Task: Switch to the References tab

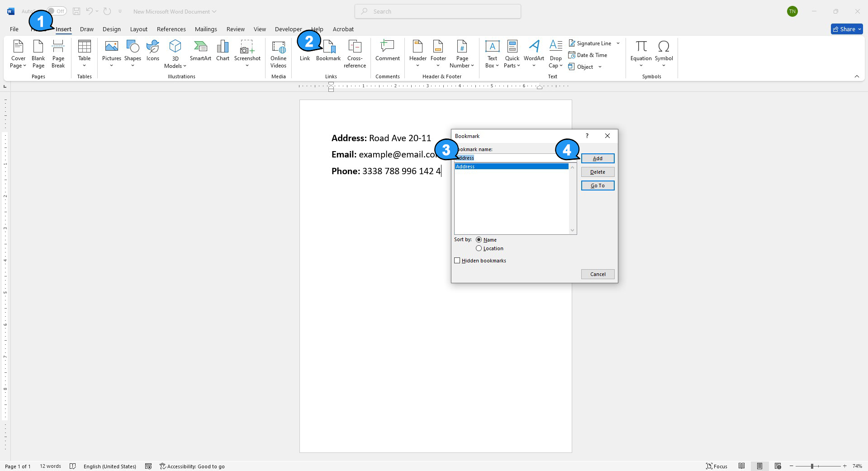Action: [171, 29]
